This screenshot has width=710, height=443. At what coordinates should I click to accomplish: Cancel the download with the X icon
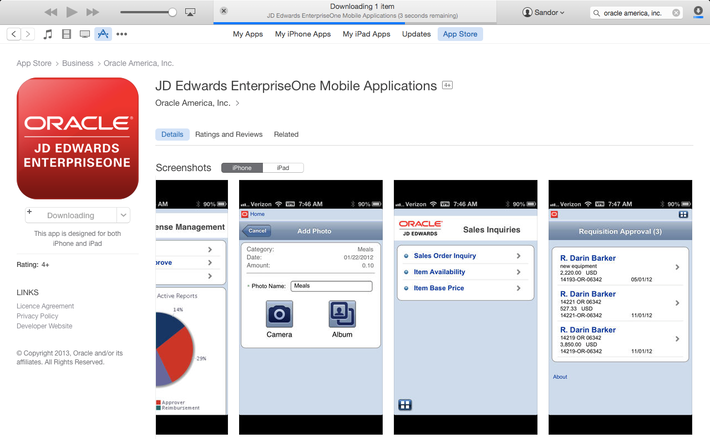coord(224,11)
